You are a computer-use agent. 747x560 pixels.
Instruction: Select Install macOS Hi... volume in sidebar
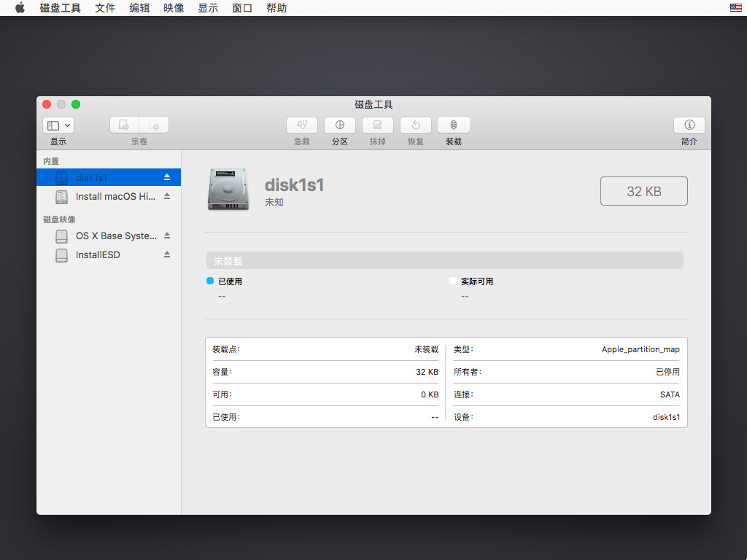coord(109,196)
